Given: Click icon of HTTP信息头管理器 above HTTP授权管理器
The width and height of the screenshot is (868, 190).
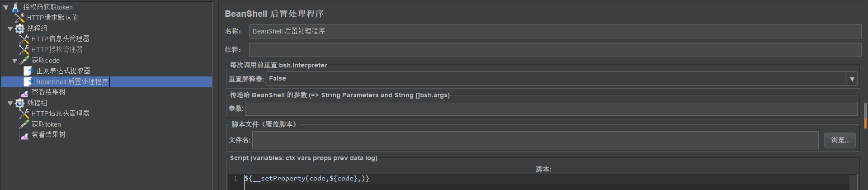Looking at the screenshot, I should [x=24, y=39].
